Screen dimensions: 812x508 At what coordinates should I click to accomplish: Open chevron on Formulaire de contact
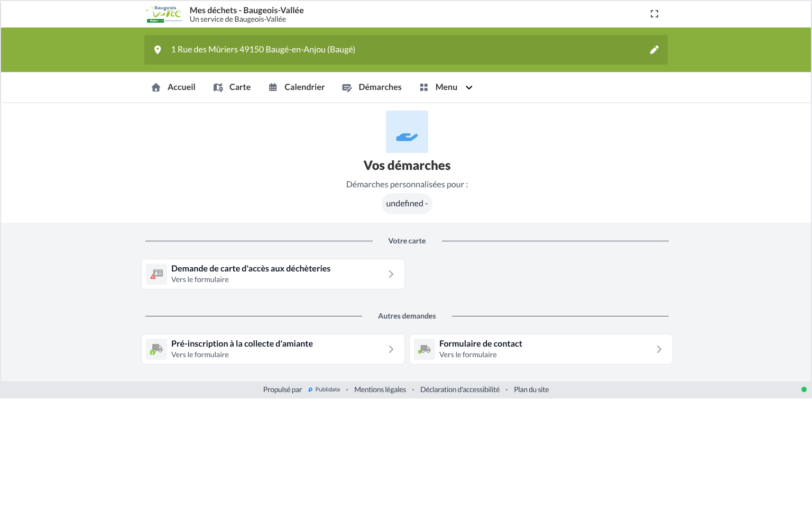(x=659, y=349)
